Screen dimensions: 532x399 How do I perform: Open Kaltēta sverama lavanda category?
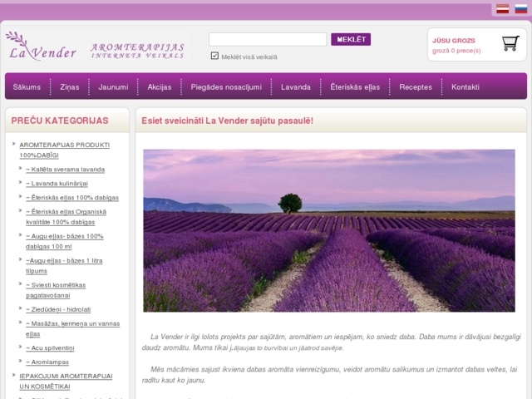(66, 170)
